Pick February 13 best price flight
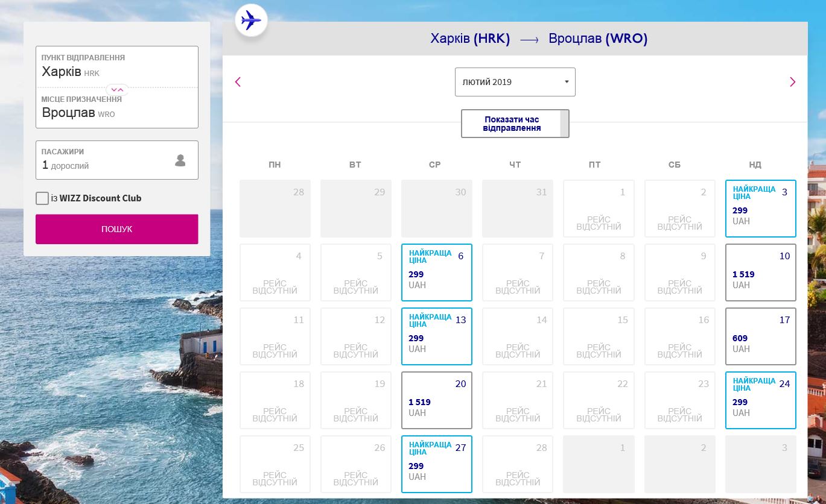 click(x=436, y=336)
